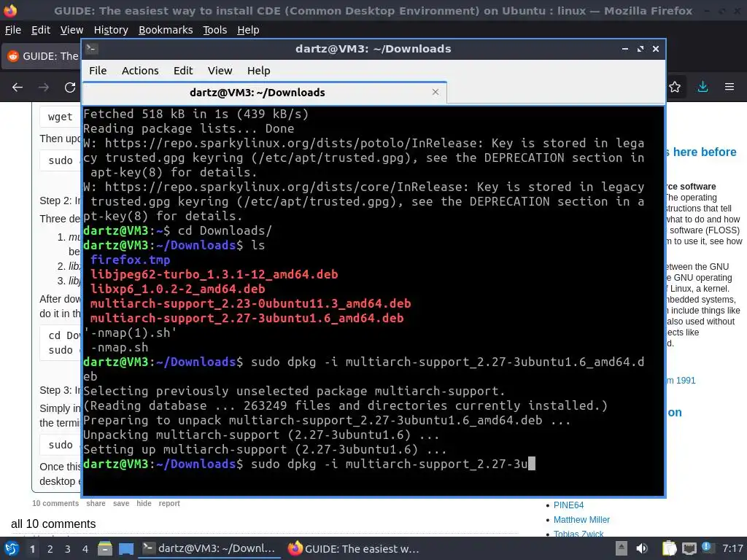Click the 'wget' code block on the page
747x560 pixels.
[60, 117]
